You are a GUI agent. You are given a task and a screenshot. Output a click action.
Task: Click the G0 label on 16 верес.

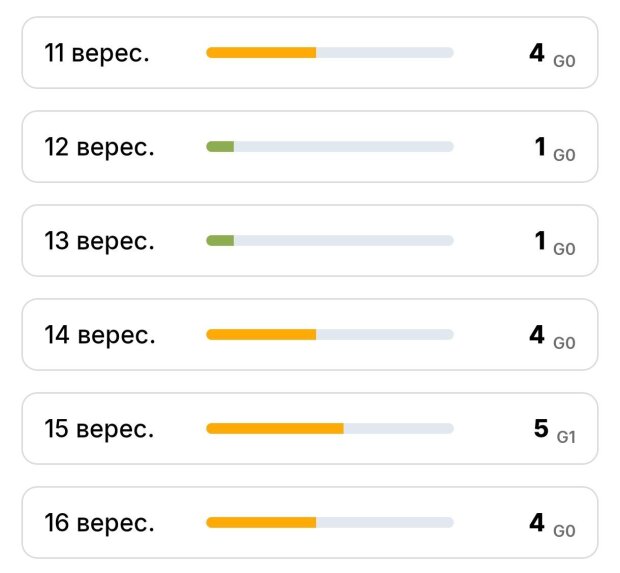(564, 531)
